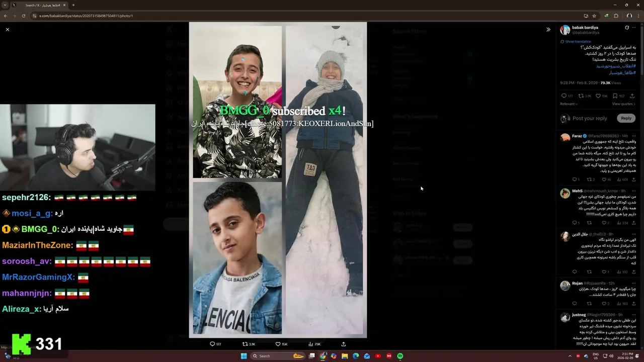This screenshot has width=644, height=362.
Task: Open the Windows Start menu
Action: (x=244, y=356)
